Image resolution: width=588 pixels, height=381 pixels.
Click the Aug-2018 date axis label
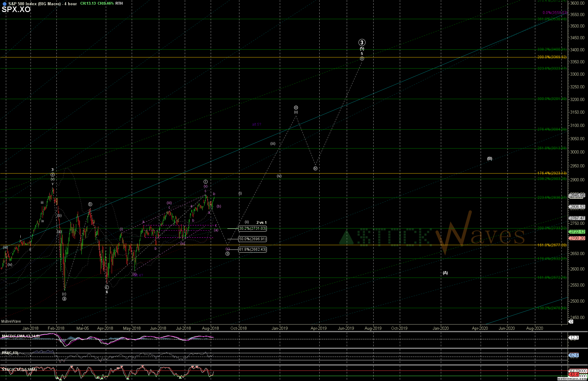tap(210, 328)
